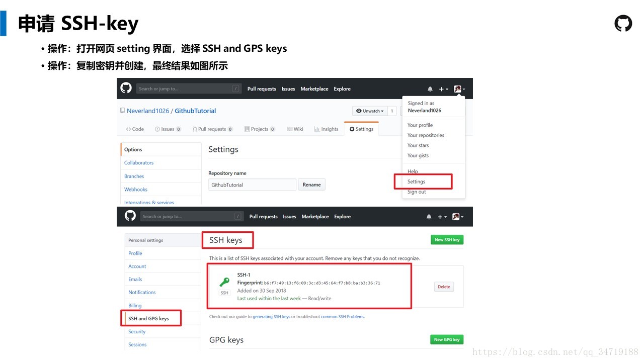This screenshot has height=362, width=644.
Task: Click the SSH-1 key title text
Action: pos(244,275)
